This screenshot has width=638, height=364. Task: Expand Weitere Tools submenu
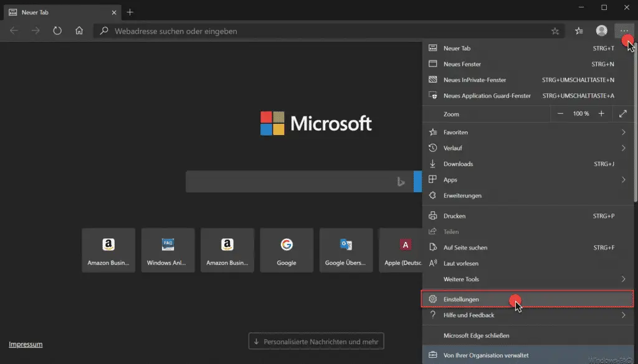(527, 279)
